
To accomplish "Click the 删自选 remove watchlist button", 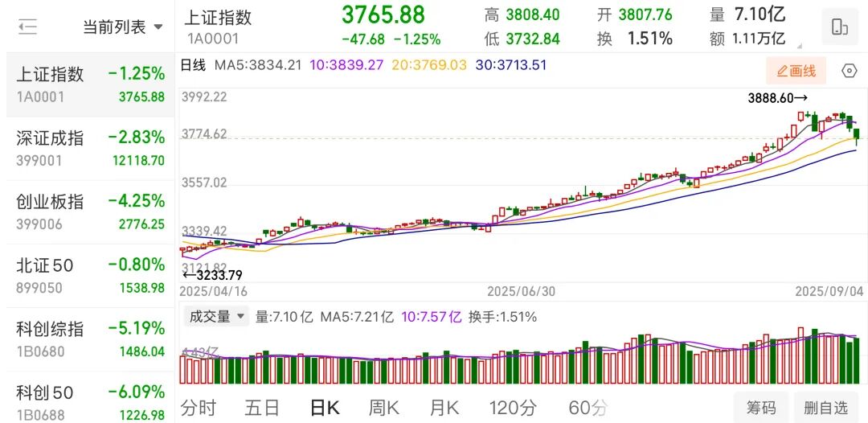I will click(x=826, y=408).
